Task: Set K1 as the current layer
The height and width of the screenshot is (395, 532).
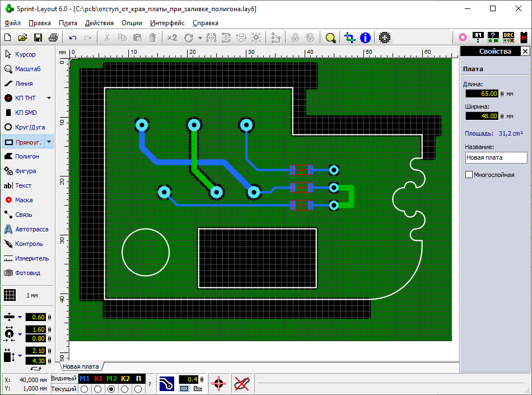Action: 98,389
